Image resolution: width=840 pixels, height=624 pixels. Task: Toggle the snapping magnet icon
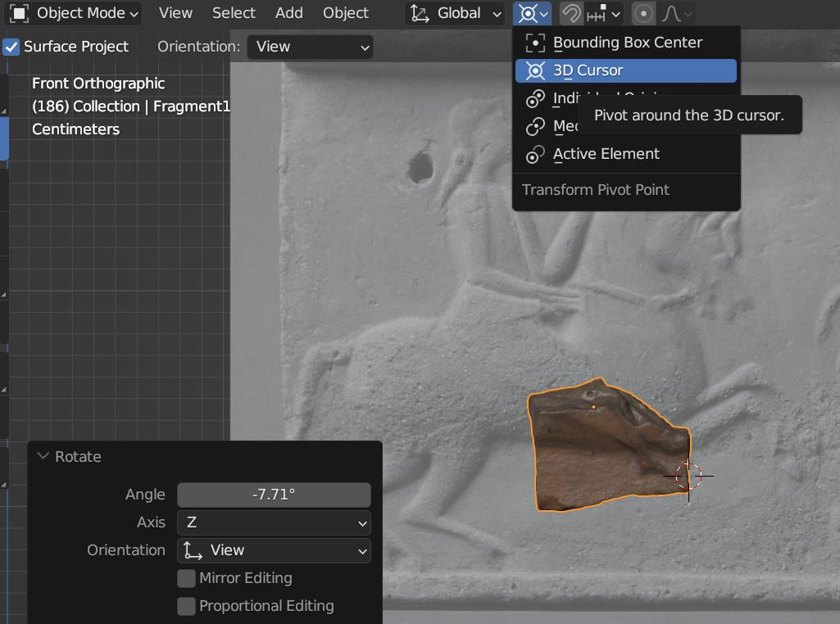coord(571,13)
